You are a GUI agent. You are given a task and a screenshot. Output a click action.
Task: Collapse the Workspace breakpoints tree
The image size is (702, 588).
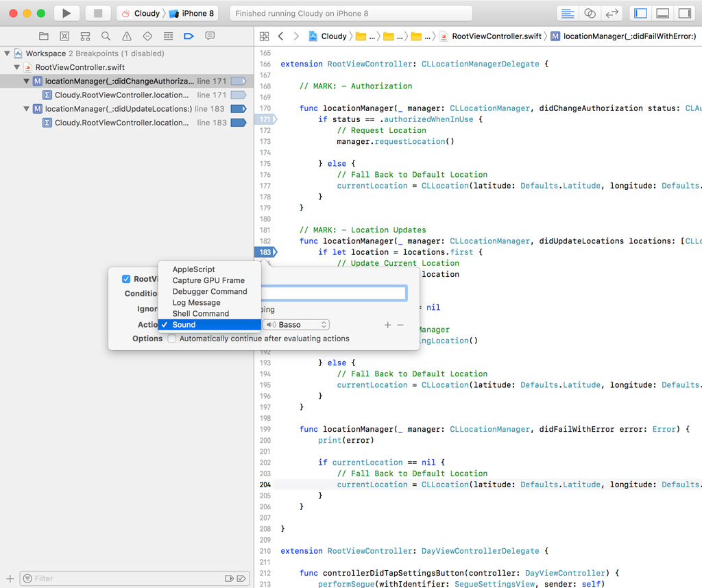tap(7, 53)
